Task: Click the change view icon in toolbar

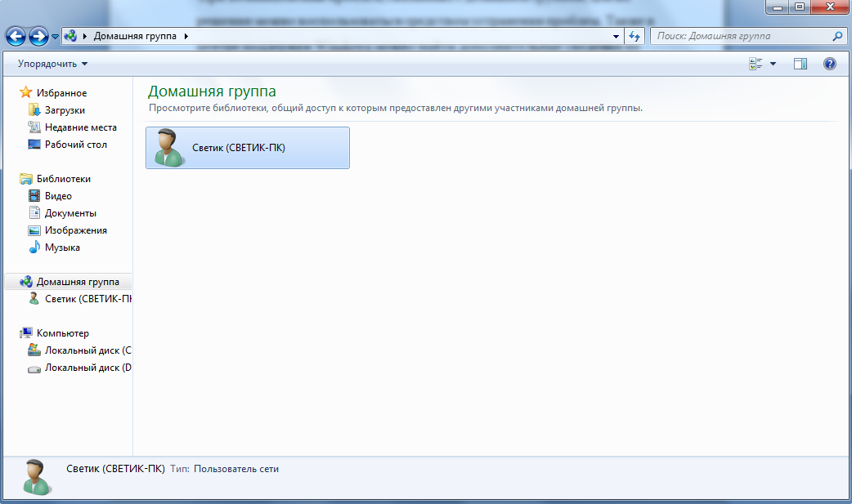Action: point(756,64)
